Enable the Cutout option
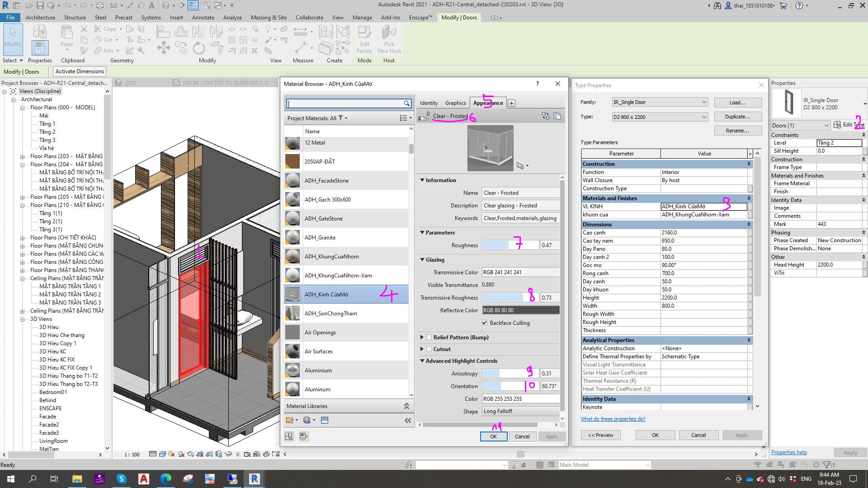The image size is (868, 488). click(x=429, y=349)
